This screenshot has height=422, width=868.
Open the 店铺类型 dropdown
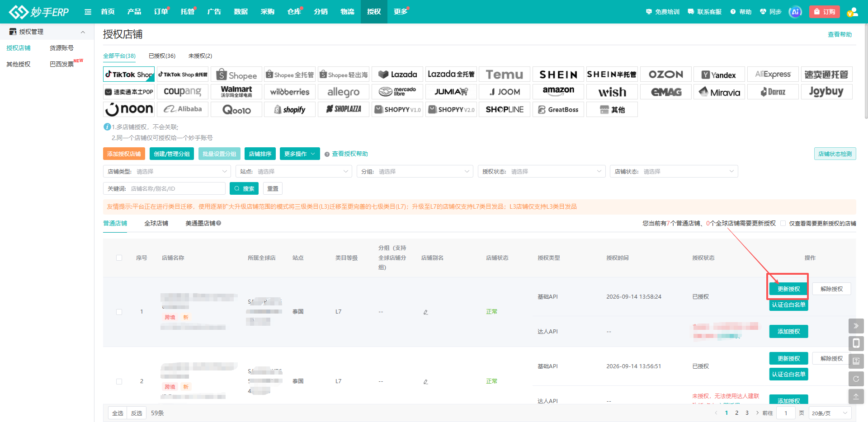pos(167,172)
